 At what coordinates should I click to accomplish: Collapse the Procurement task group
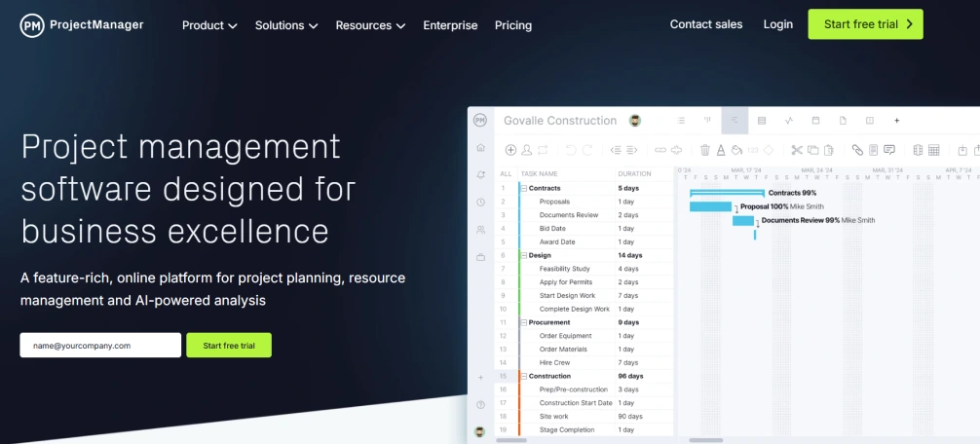pos(524,322)
